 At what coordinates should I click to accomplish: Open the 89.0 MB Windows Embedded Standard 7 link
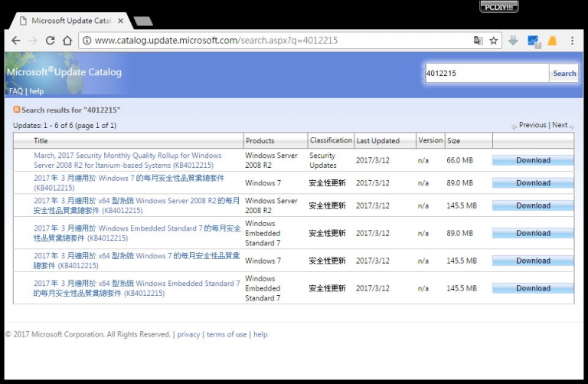coord(137,233)
